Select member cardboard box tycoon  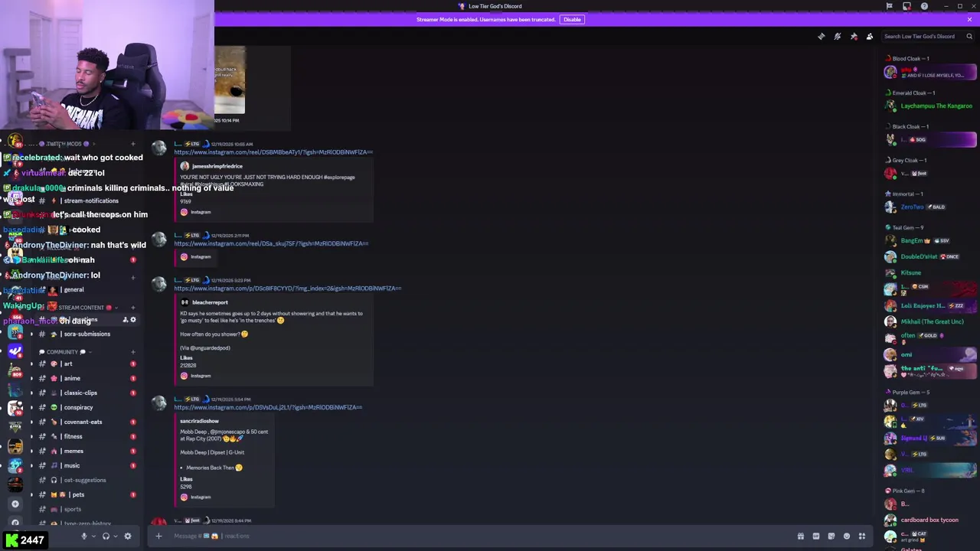pos(929,520)
